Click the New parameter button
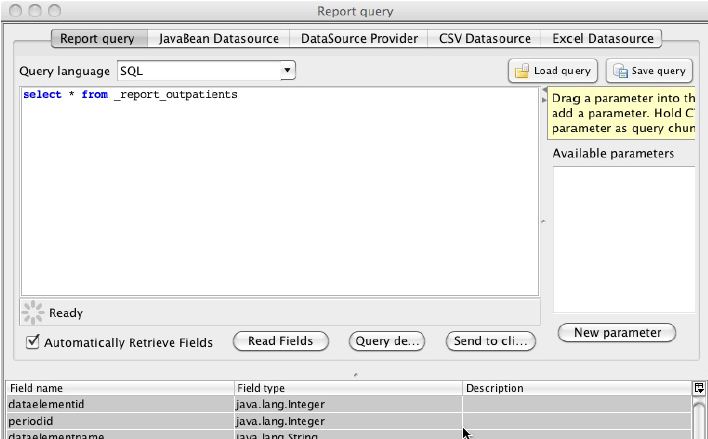This screenshot has width=708, height=439. 617,333
